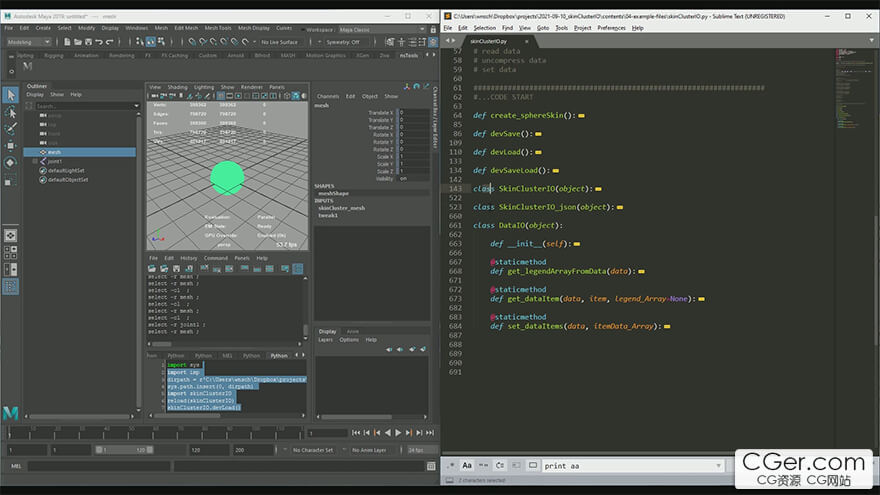The height and width of the screenshot is (495, 880).
Task: Select the arrow Select tool in Maya toolbox
Action: [11, 95]
